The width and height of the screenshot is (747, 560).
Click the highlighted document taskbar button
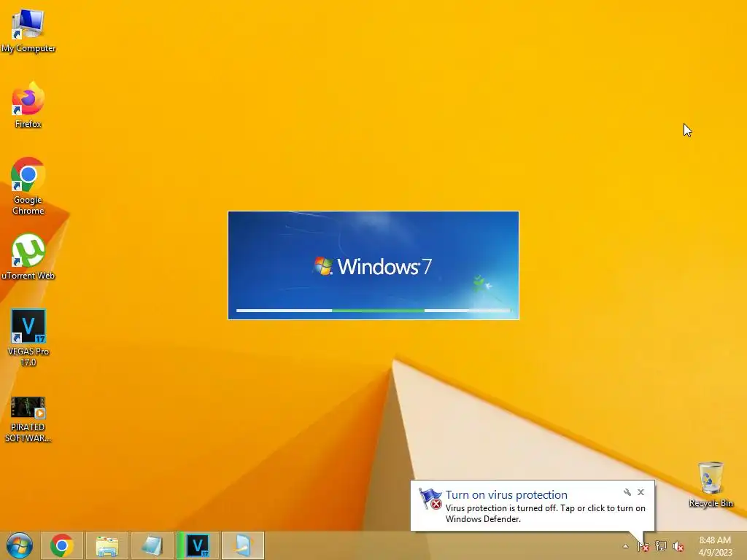tap(243, 545)
